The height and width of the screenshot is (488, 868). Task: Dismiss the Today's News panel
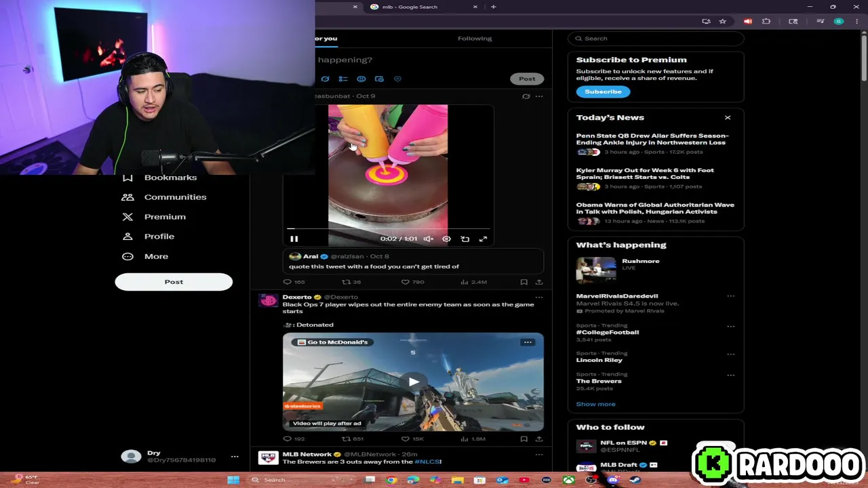[728, 118]
